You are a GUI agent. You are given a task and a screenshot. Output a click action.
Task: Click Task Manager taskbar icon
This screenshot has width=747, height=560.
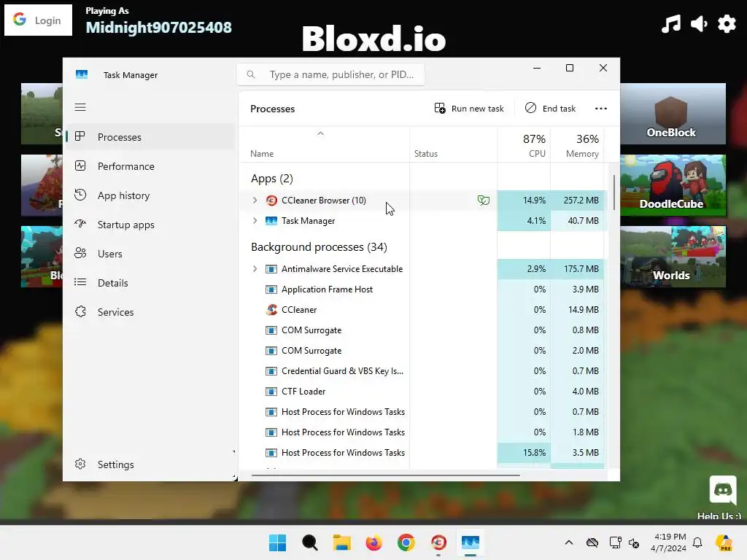pyautogui.click(x=471, y=542)
